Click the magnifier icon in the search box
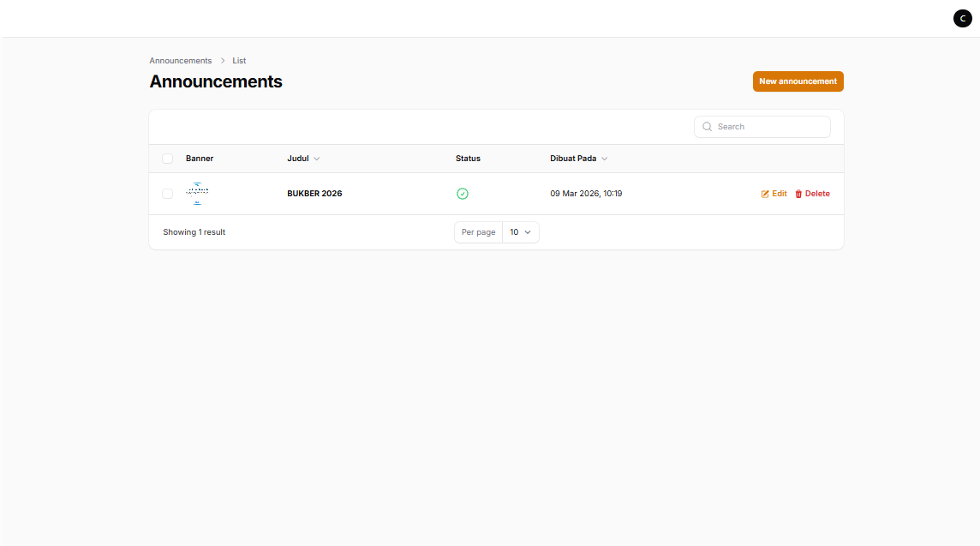This screenshot has height=546, width=980. [x=708, y=127]
